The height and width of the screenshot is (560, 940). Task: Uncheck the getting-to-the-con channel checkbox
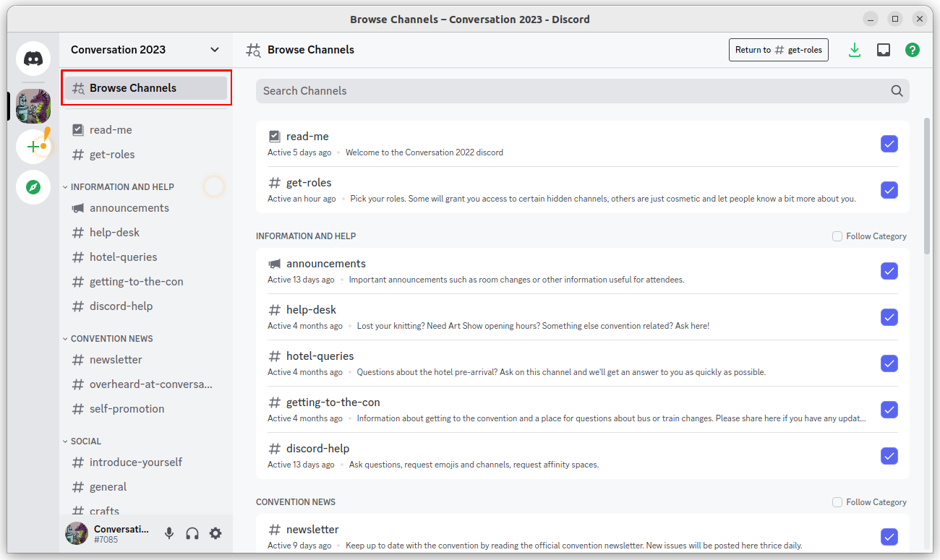(x=889, y=410)
